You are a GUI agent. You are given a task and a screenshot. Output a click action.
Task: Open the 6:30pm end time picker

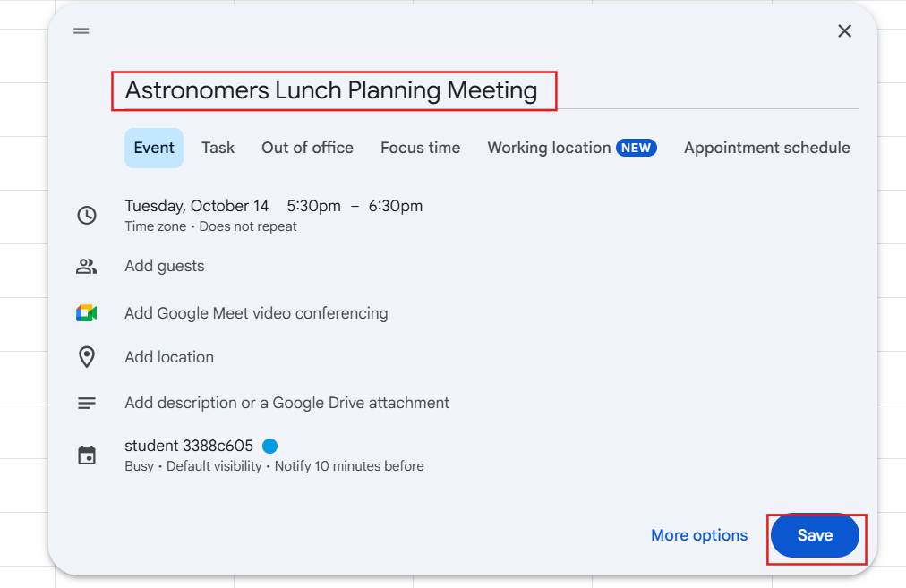(396, 206)
